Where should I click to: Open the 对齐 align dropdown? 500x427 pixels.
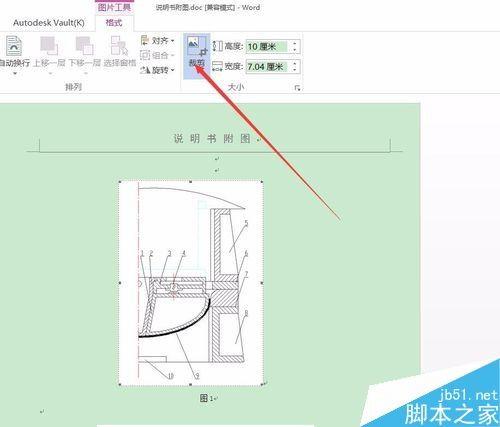pos(158,41)
